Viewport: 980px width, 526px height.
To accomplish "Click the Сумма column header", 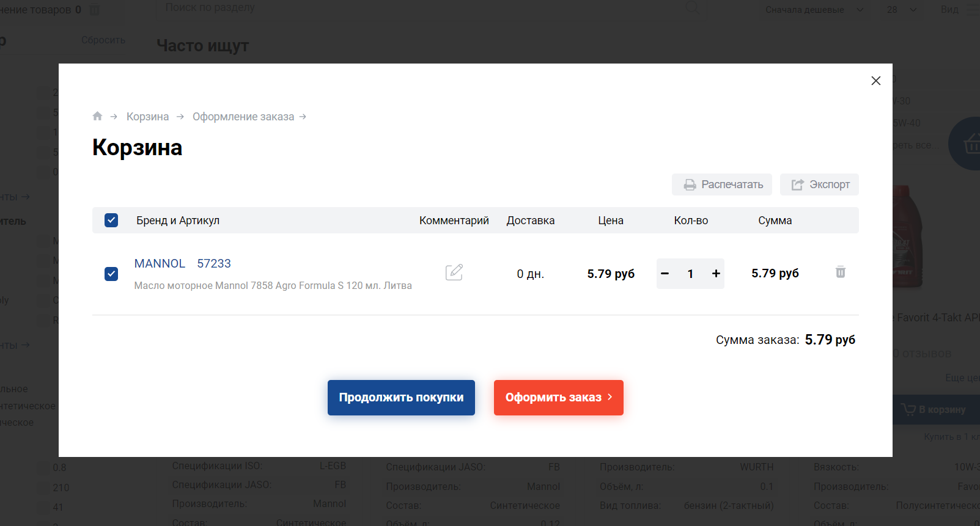I will click(775, 221).
